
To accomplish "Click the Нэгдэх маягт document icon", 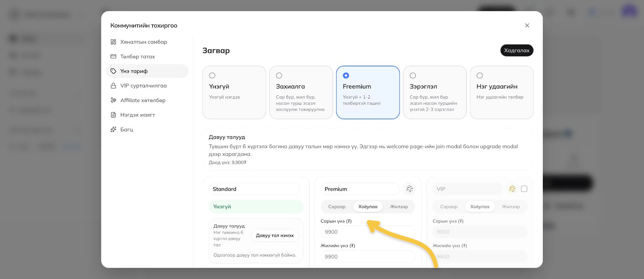I will point(113,115).
